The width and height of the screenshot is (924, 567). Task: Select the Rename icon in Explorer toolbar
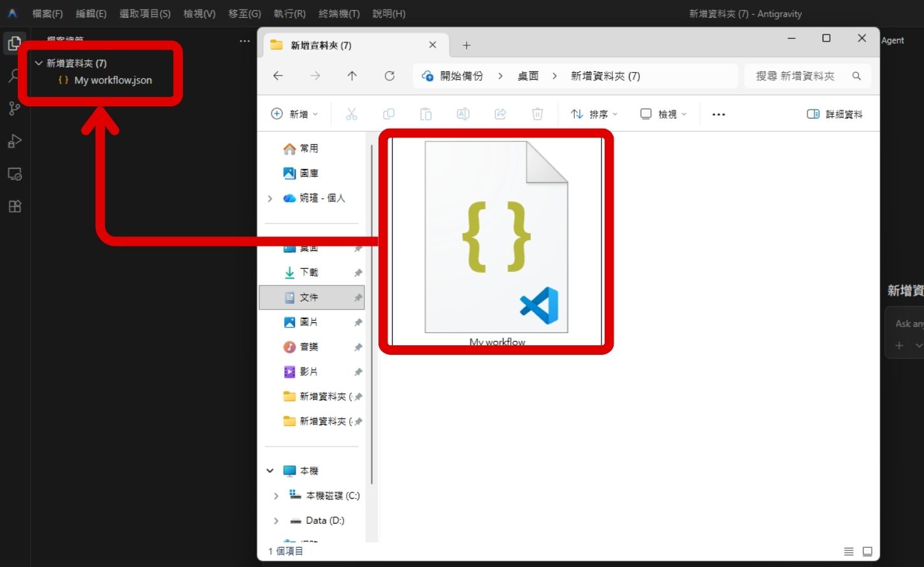pos(463,113)
